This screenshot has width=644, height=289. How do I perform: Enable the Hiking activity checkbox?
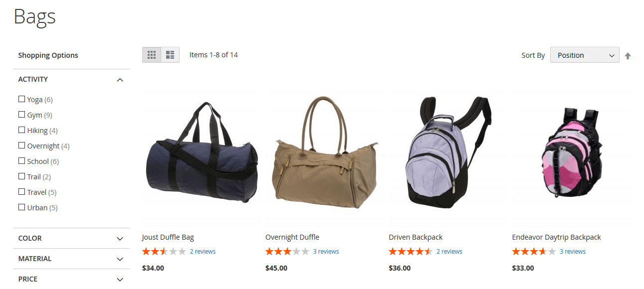point(21,130)
